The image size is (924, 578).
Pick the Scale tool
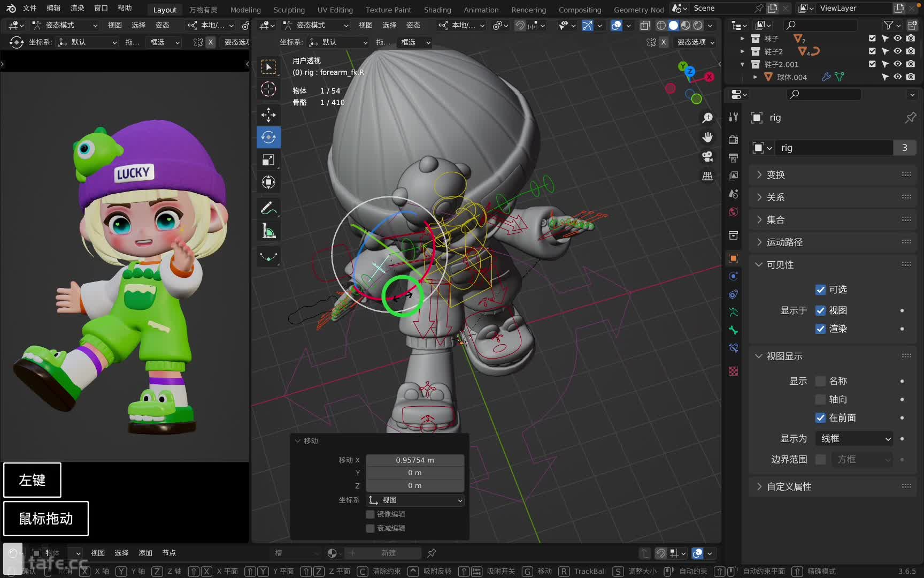[268, 159]
